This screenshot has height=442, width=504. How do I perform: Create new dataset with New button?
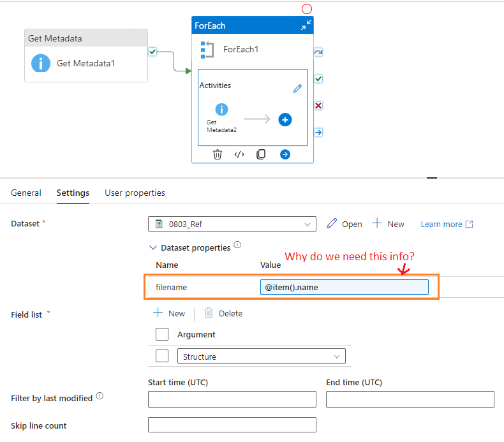coord(388,224)
